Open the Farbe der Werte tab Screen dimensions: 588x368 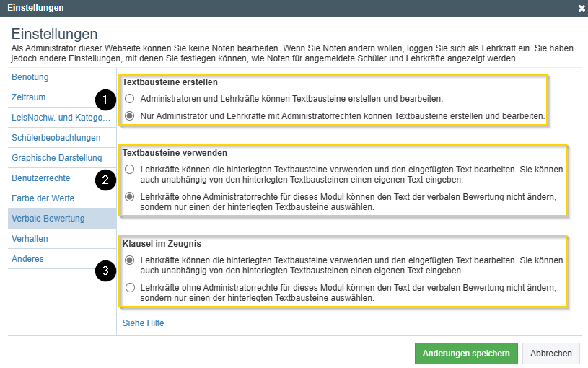pyautogui.click(x=43, y=198)
